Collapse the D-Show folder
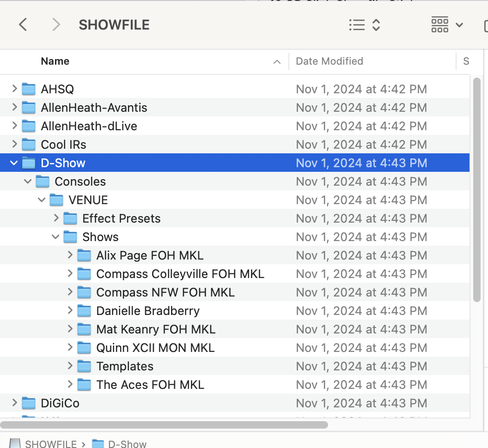The height and width of the screenshot is (448, 488). [14, 163]
